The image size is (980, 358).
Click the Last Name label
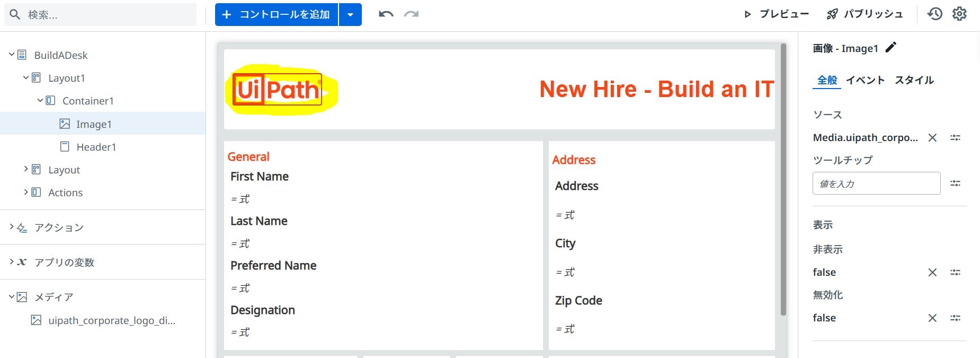click(x=259, y=221)
